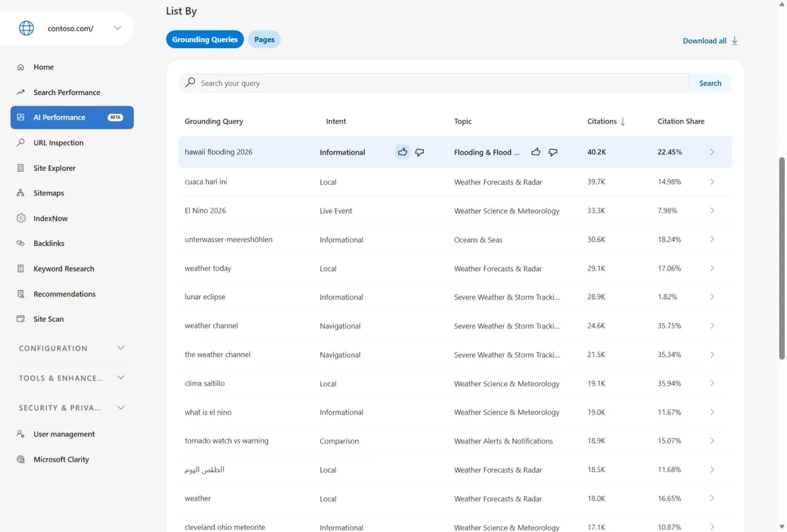Click the Sitemaps icon

(x=20, y=193)
